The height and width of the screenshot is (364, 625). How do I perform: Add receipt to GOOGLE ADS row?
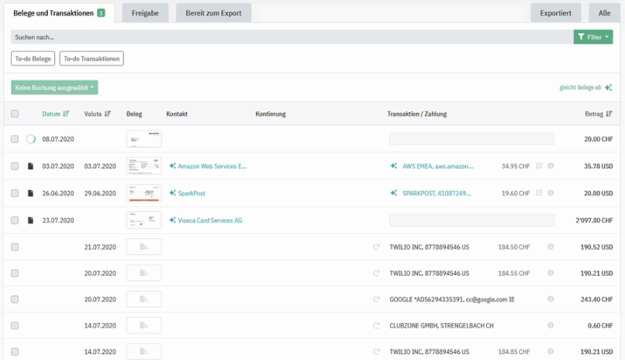[x=144, y=300]
